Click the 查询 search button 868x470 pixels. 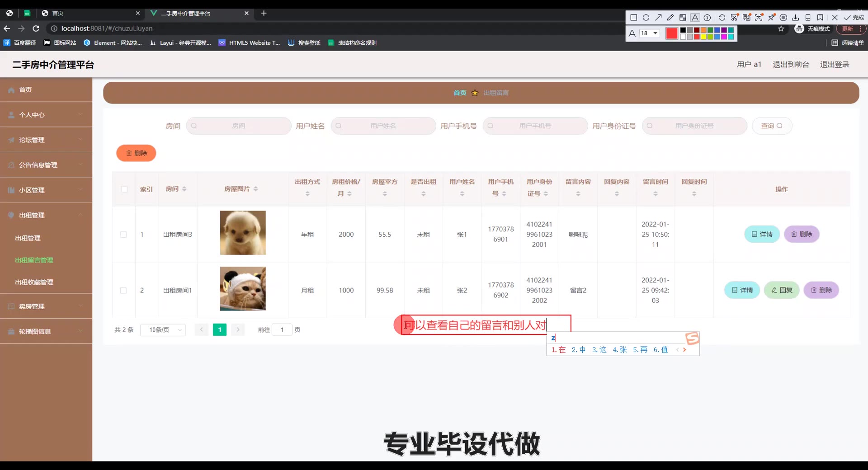point(772,126)
